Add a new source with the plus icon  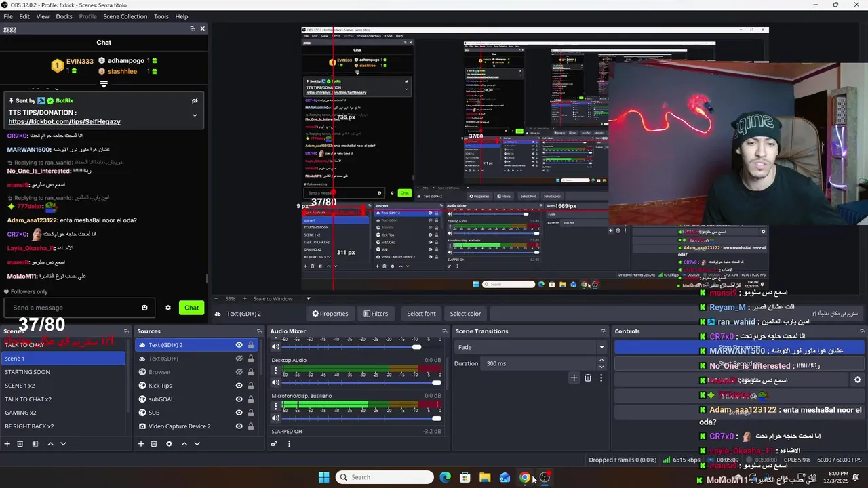point(141,444)
